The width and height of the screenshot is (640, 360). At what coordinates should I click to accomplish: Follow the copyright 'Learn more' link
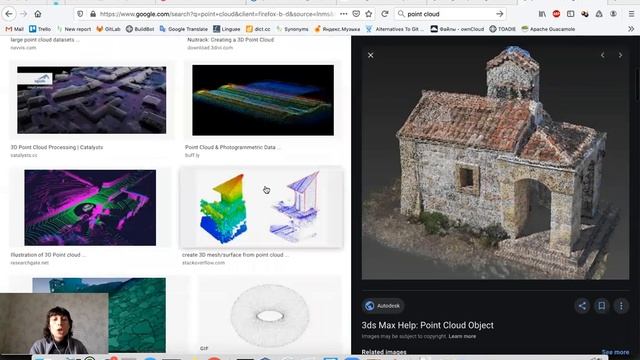pyautogui.click(x=462, y=336)
